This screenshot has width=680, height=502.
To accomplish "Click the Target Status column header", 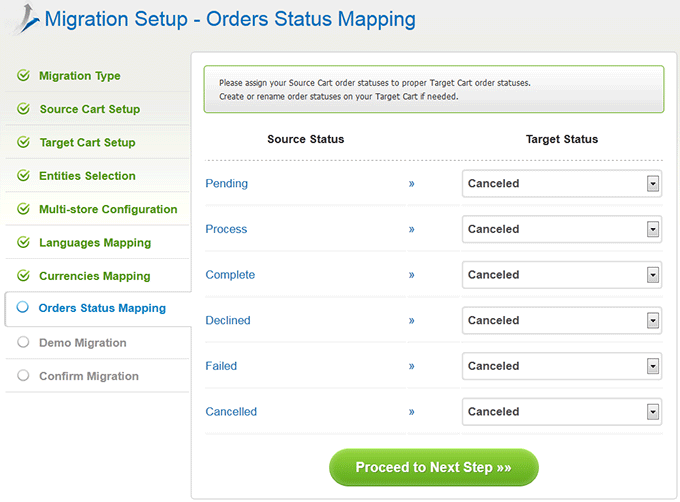I will pos(562,139).
